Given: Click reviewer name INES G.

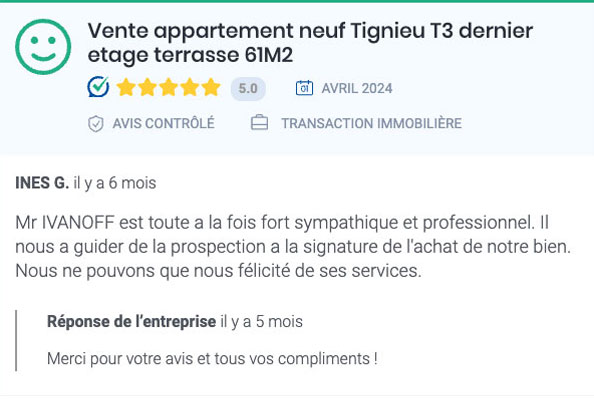Looking at the screenshot, I should point(42,183).
